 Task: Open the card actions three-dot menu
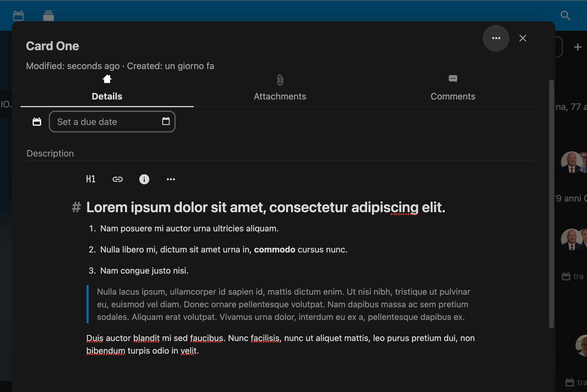[496, 38]
